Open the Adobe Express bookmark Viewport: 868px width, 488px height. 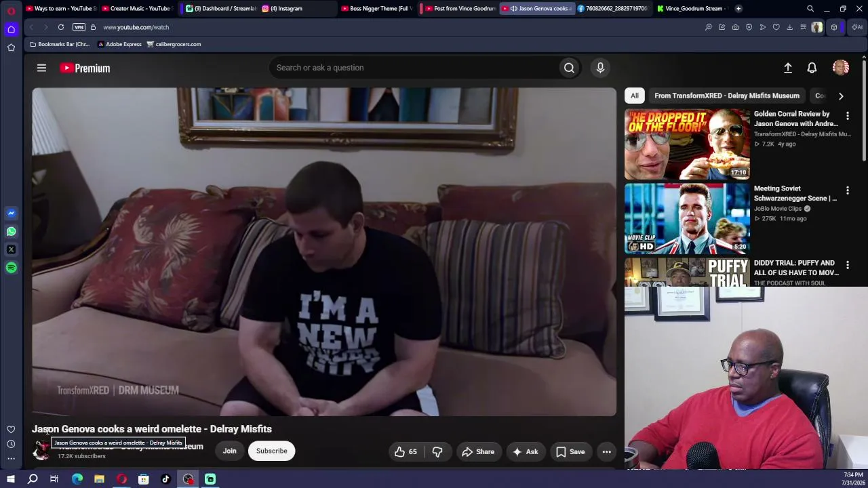click(x=119, y=44)
